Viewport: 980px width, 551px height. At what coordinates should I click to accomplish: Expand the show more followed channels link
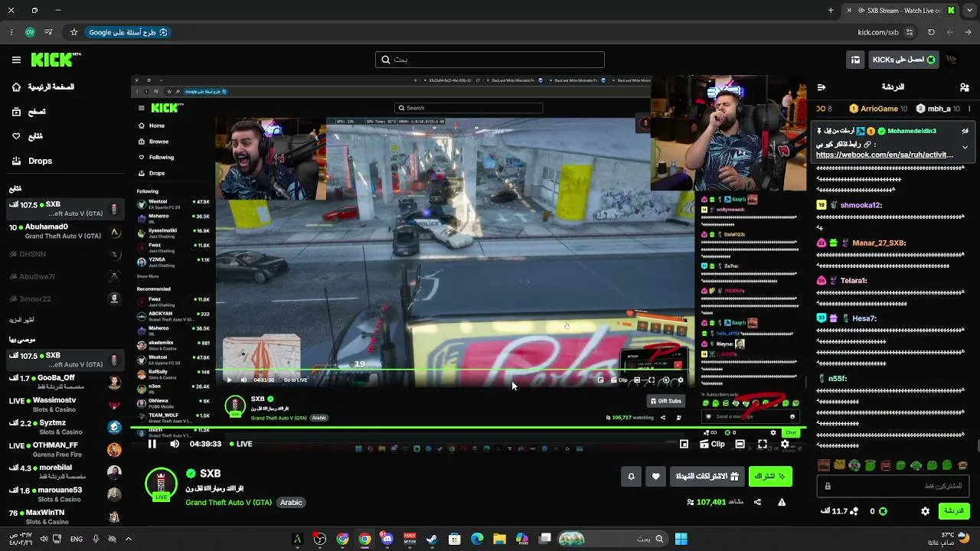21,320
